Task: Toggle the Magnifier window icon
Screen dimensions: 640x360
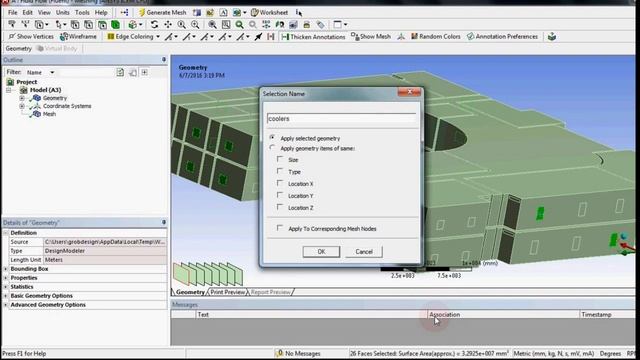Action: pyautogui.click(x=226, y=25)
